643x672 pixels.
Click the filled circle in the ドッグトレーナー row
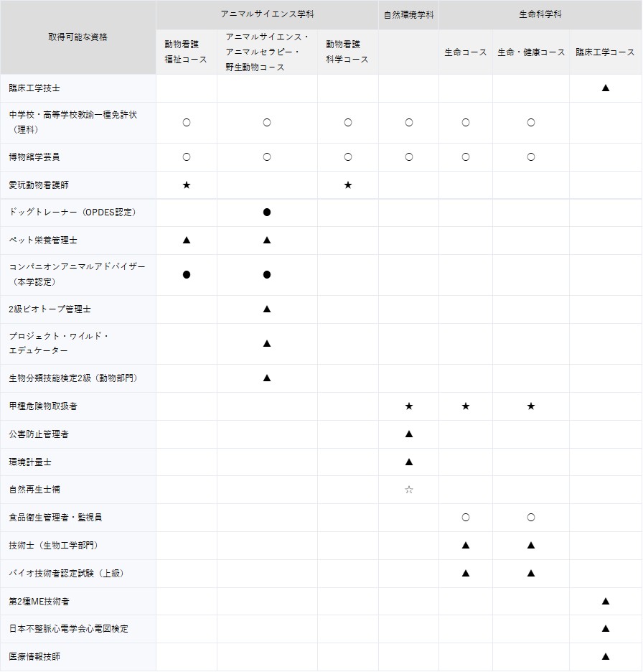[x=267, y=213]
